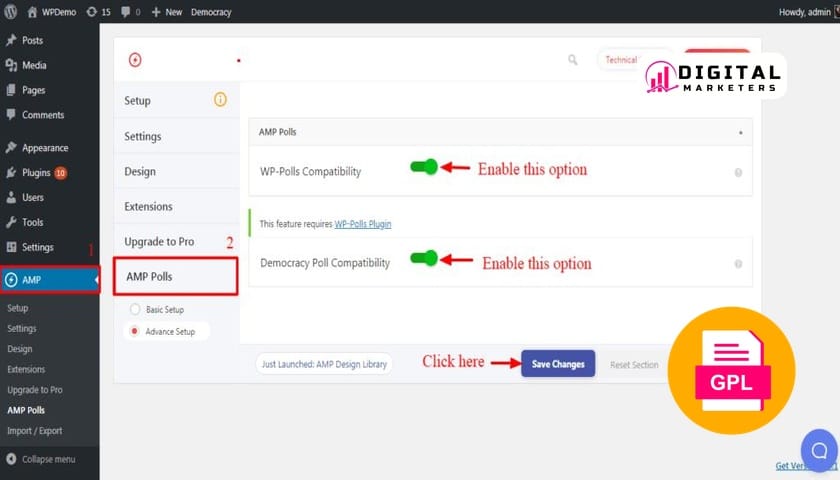Collapse the AMP Polls section header
This screenshot has height=480, width=840.
tap(500, 132)
